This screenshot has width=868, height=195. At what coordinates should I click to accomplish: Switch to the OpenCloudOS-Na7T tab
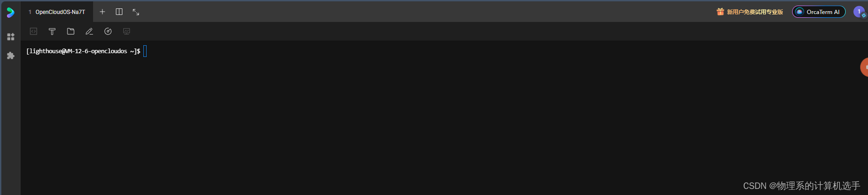(x=57, y=12)
